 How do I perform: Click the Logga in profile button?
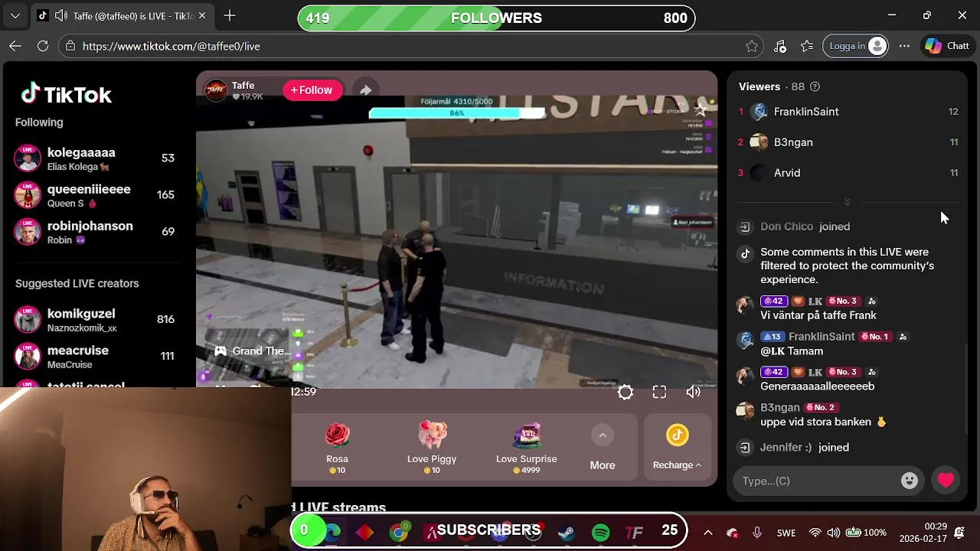click(857, 46)
